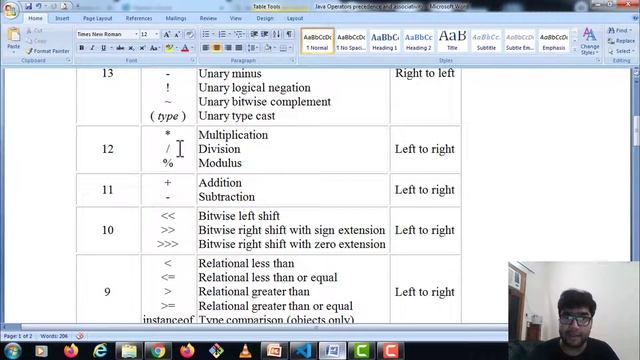Save the document from Quick Access Toolbar
640x360 pixels.
coord(28,6)
